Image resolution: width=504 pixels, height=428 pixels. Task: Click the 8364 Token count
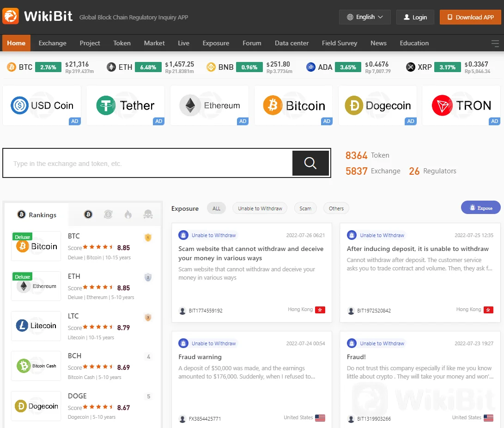click(x=367, y=155)
